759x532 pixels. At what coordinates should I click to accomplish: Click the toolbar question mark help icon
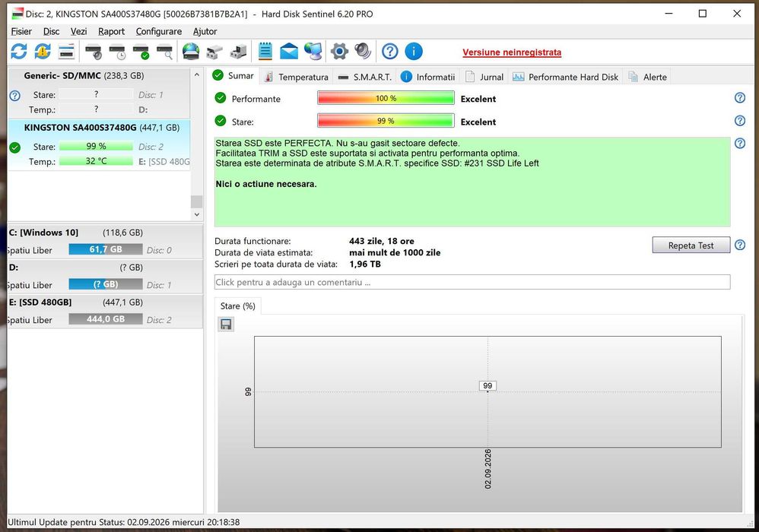tap(389, 51)
